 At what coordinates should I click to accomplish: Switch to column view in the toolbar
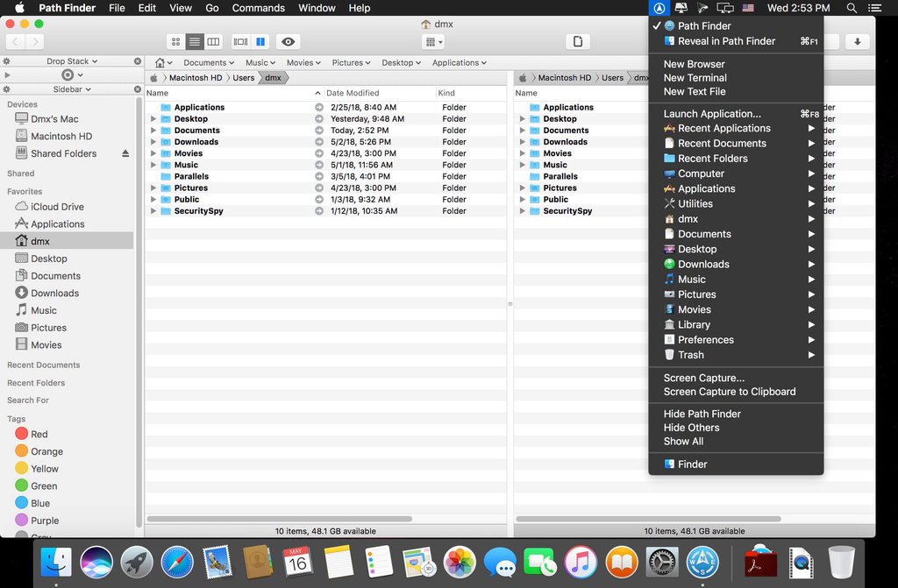tap(213, 42)
